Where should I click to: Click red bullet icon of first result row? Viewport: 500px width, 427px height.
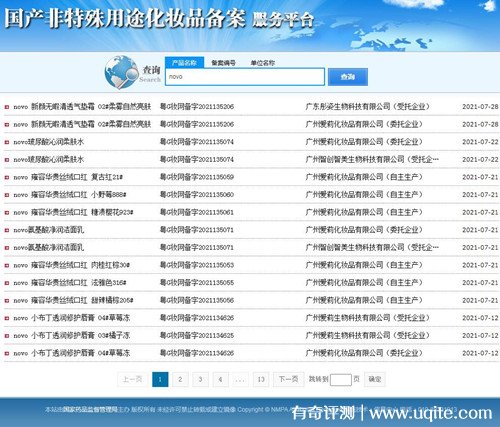coord(7,107)
